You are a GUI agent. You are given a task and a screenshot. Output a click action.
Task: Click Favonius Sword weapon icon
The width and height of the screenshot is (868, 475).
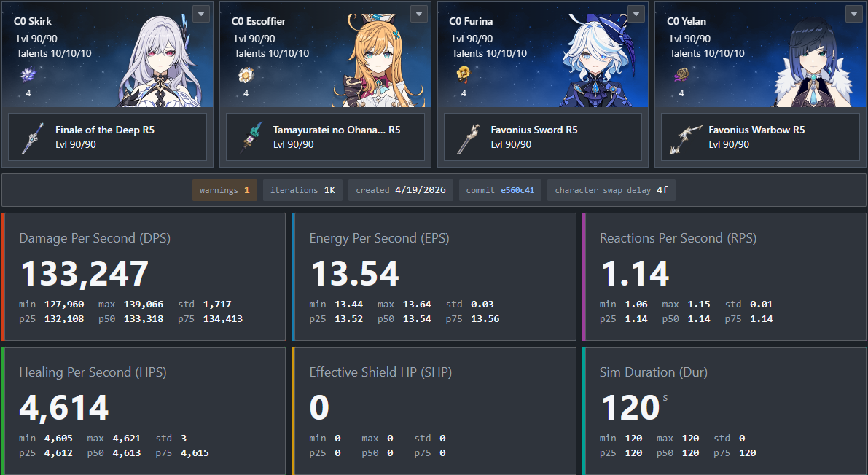click(468, 138)
